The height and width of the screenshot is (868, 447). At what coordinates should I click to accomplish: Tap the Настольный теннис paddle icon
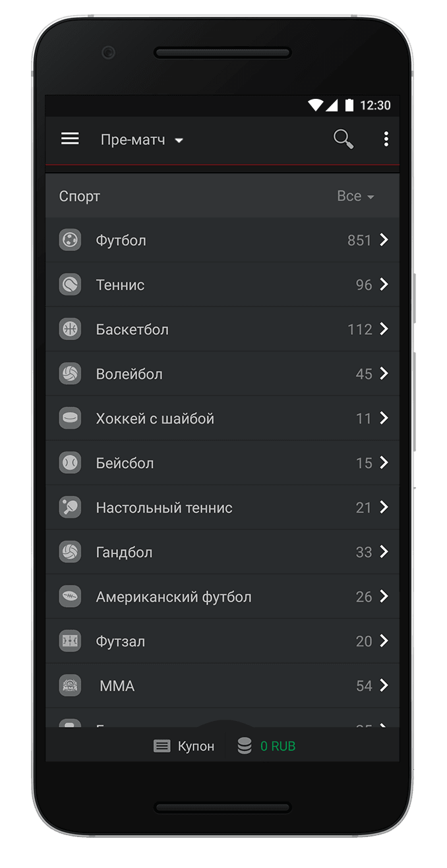tap(70, 507)
